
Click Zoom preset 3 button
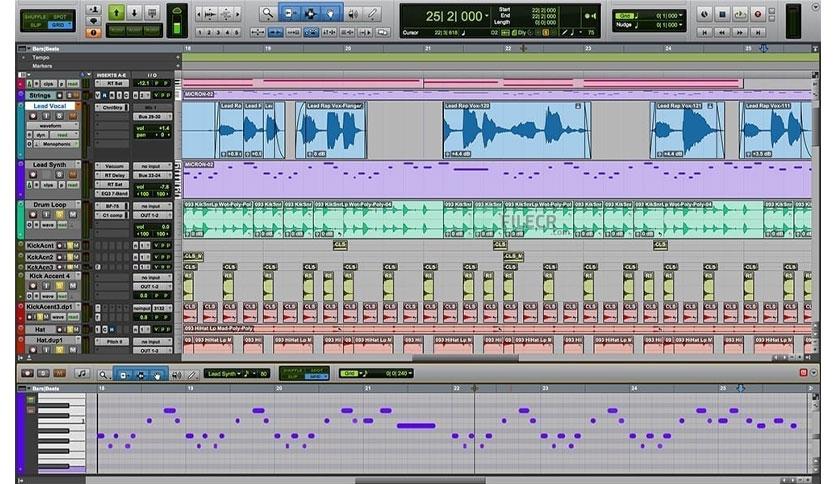pyautogui.click(x=218, y=33)
